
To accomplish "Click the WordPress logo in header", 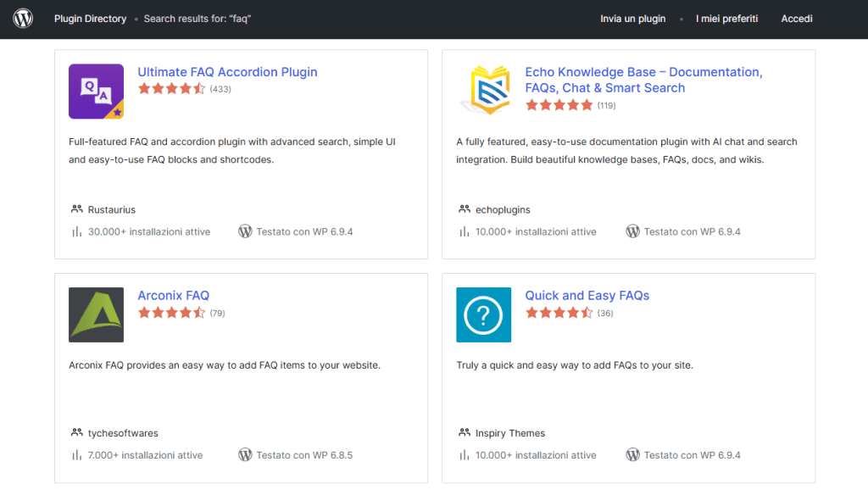I will click(23, 19).
